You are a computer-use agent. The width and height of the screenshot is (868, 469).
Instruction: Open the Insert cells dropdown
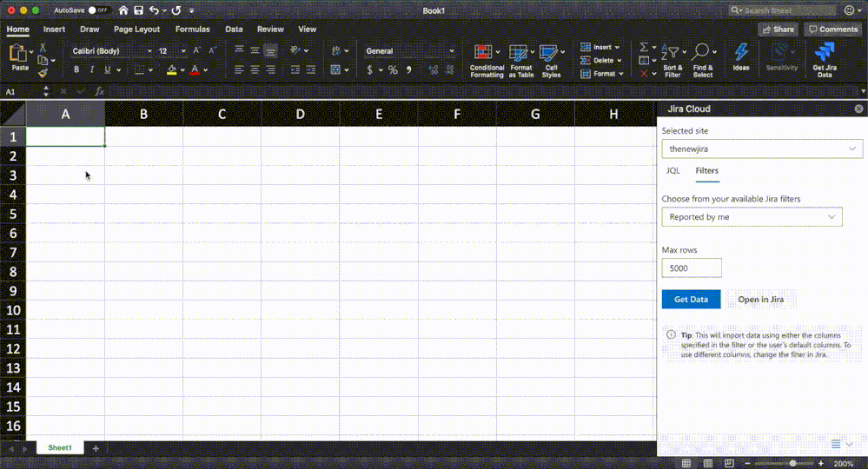(x=600, y=47)
